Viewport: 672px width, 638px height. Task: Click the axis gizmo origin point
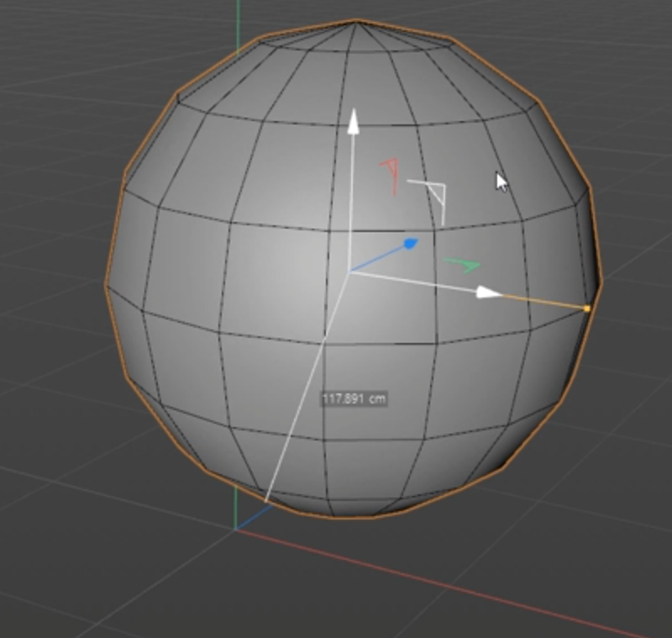coord(350,272)
